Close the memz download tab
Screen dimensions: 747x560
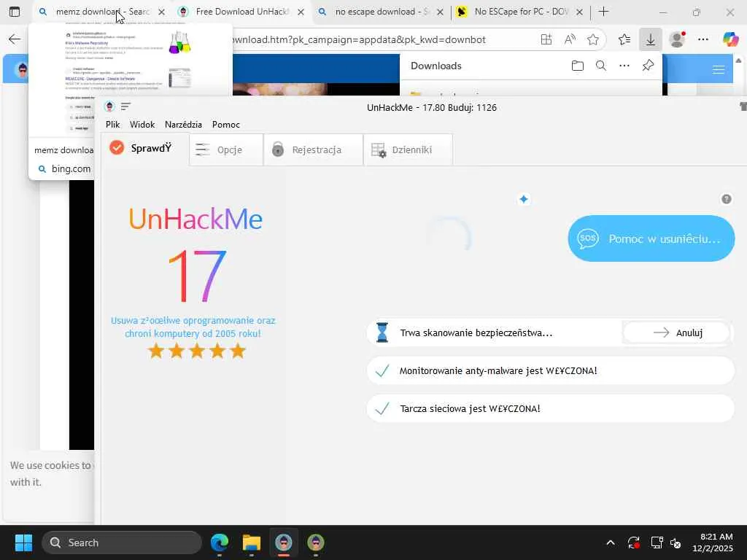point(161,12)
